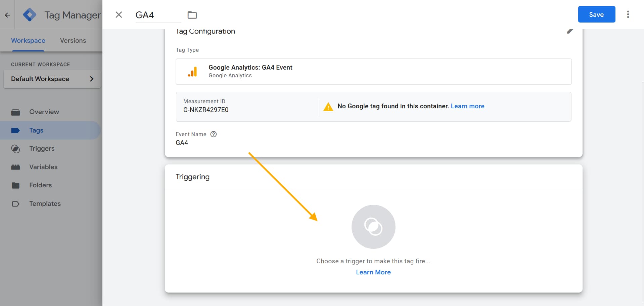644x306 pixels.
Task: Click the Tag Manager title text
Action: click(x=73, y=15)
